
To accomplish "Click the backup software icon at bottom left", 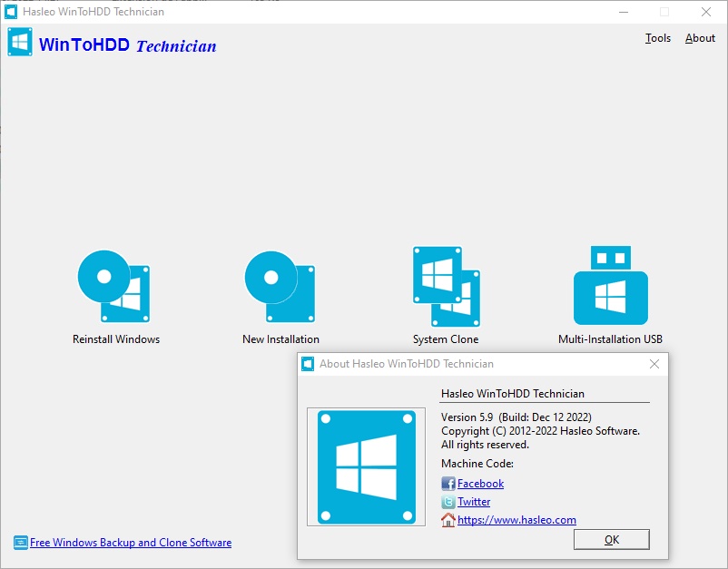I will pos(21,543).
